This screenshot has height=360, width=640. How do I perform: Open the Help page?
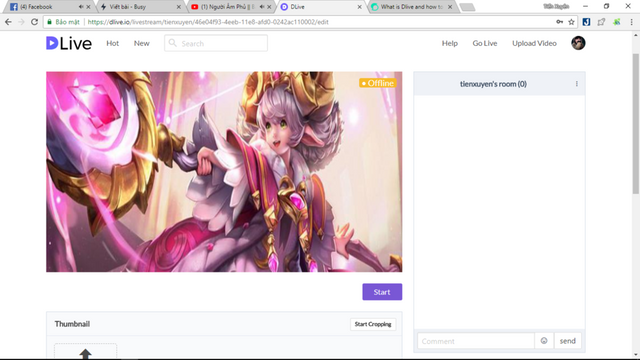(449, 43)
